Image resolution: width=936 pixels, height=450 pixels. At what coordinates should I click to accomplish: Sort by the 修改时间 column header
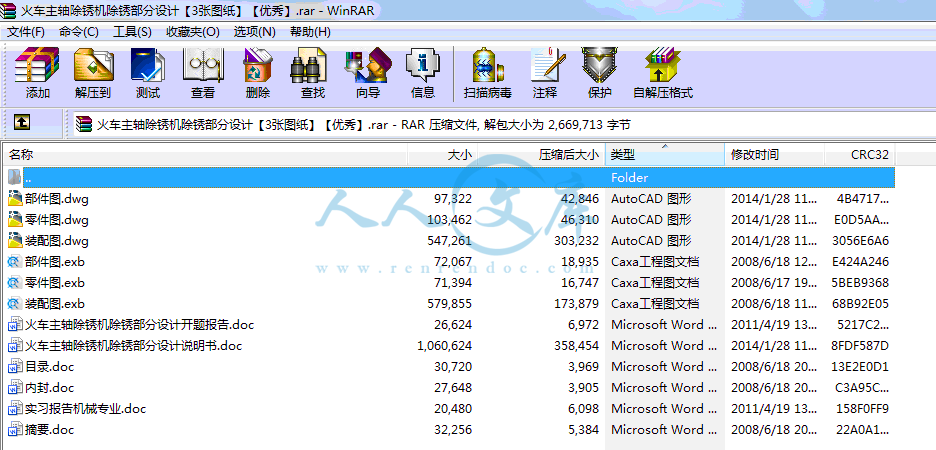[x=775, y=155]
